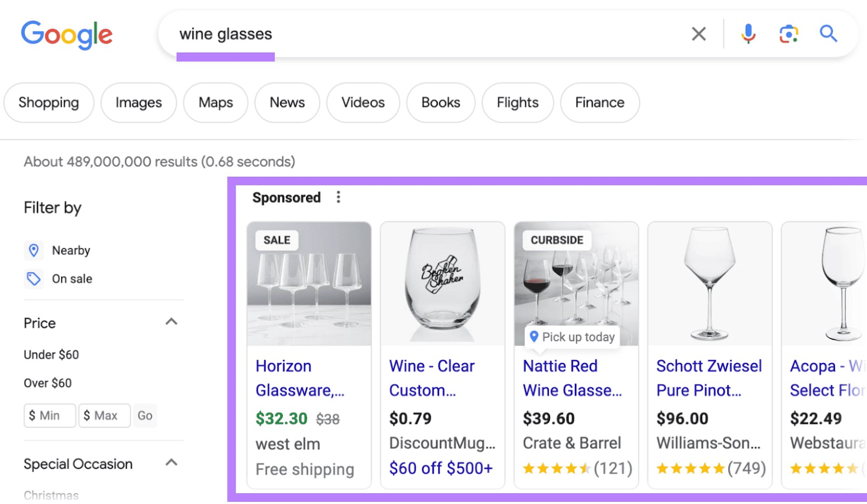
Task: Click the voice search microphone icon
Action: point(748,34)
